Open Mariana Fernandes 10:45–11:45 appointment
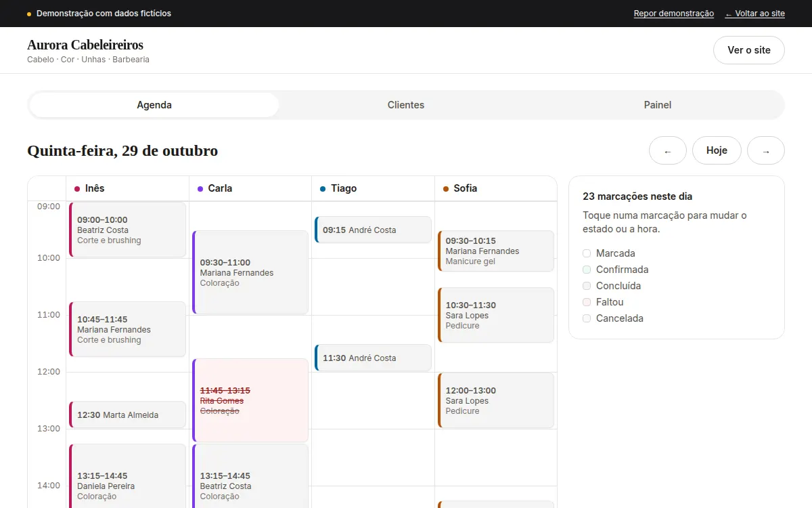The image size is (812, 508). pyautogui.click(x=127, y=329)
